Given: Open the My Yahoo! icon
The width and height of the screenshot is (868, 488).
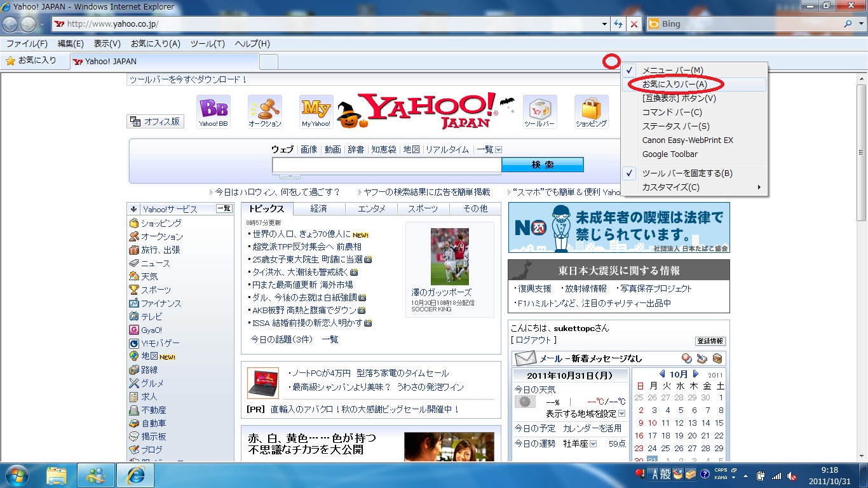Looking at the screenshot, I should (x=316, y=111).
